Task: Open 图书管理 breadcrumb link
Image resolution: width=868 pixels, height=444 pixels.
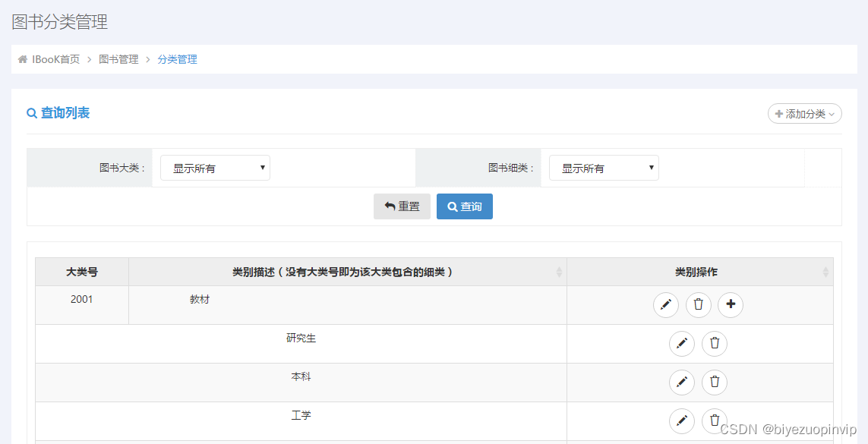Action: (118, 59)
